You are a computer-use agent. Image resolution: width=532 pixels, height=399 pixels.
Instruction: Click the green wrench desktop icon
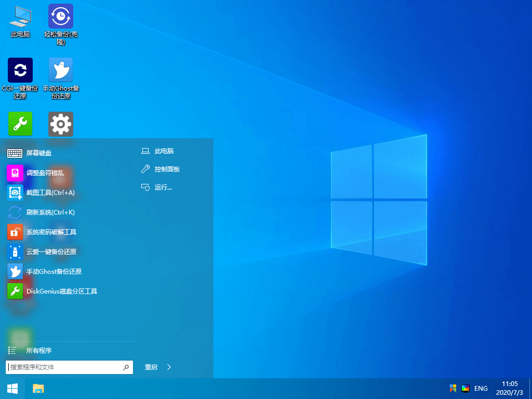[x=20, y=124]
